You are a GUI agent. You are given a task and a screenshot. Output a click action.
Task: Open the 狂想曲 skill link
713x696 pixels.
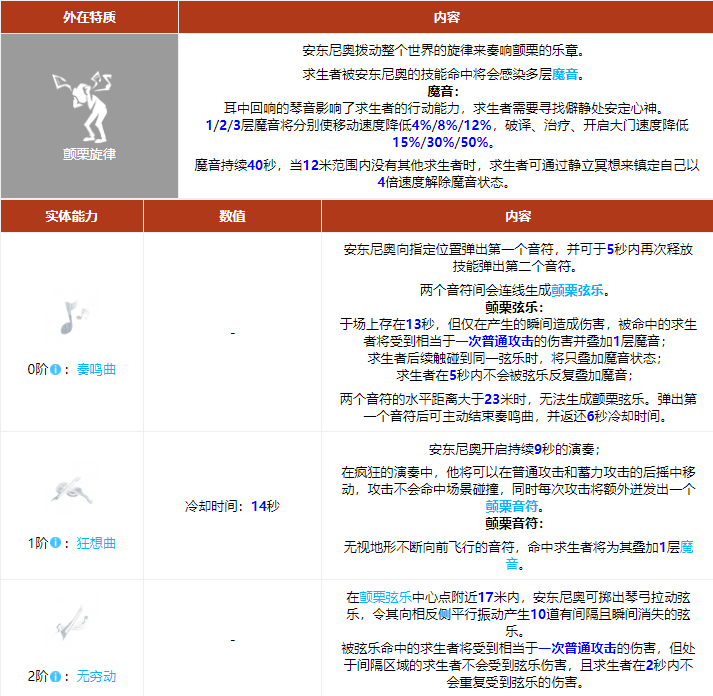96,543
